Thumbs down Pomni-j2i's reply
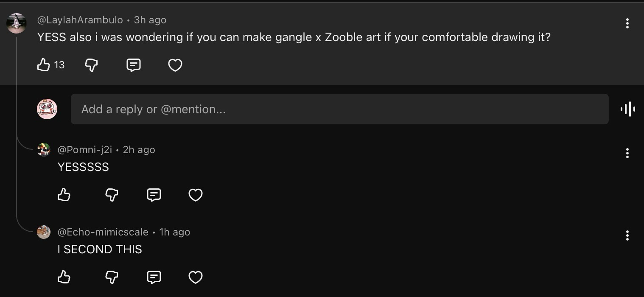The height and width of the screenshot is (297, 644). coord(112,195)
